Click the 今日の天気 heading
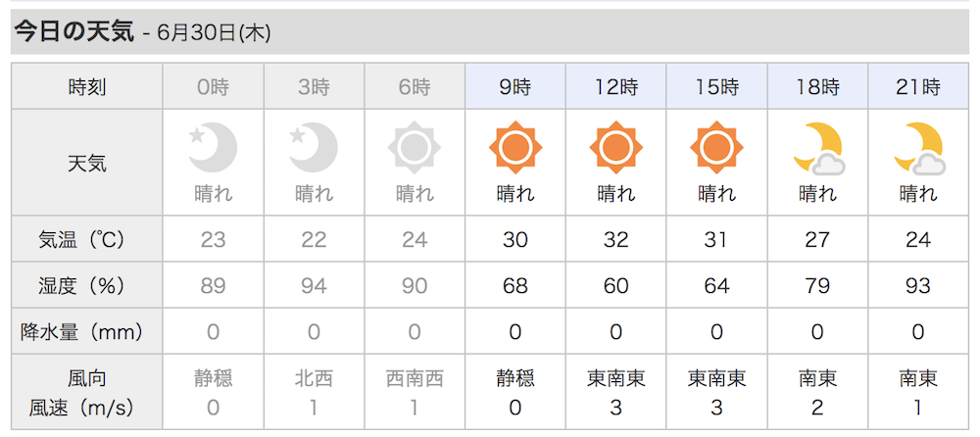The width and height of the screenshot is (980, 437). 73,31
